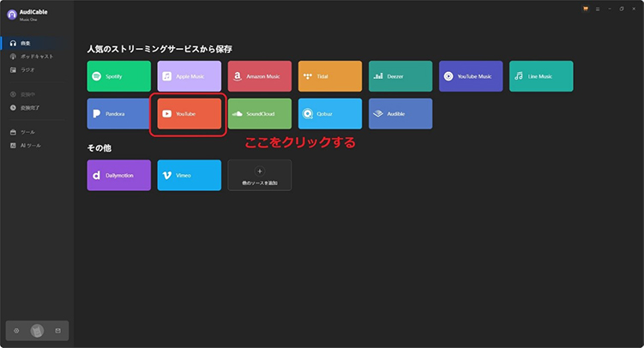Select the Amazon Music card

click(x=260, y=76)
